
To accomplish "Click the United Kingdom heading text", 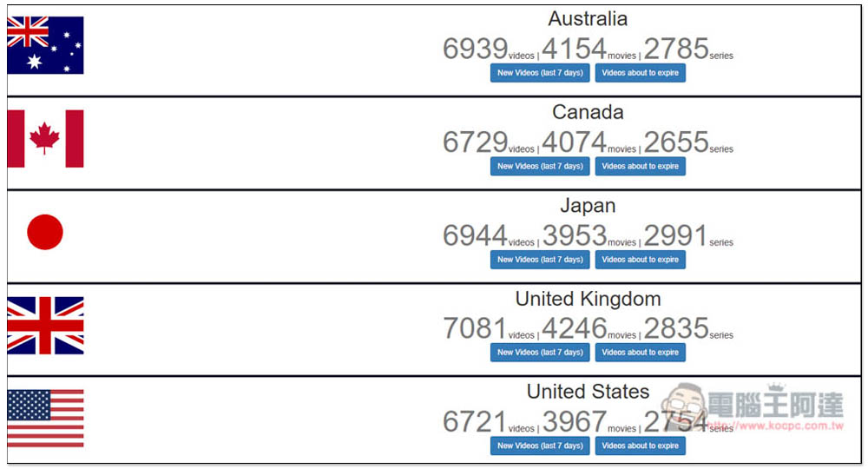I will [588, 299].
